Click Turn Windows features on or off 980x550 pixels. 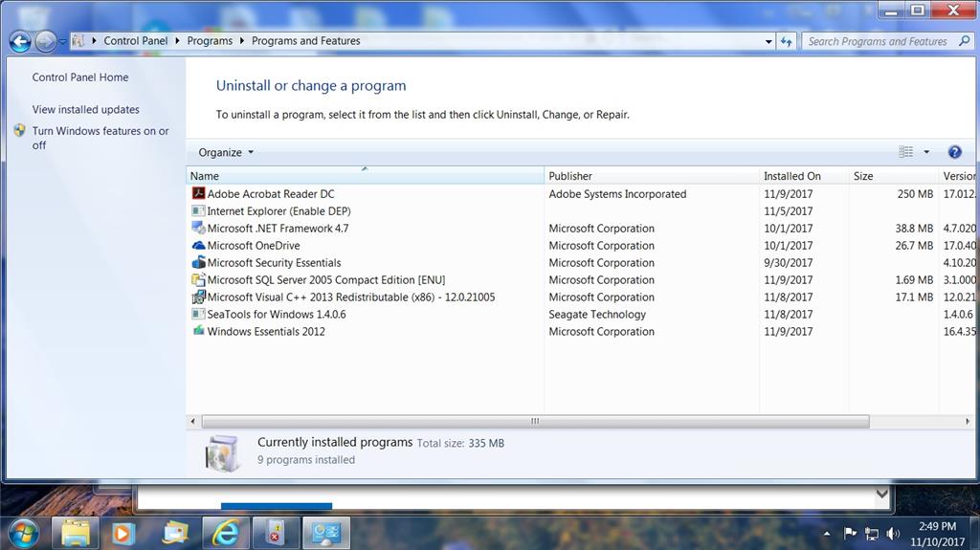click(100, 138)
